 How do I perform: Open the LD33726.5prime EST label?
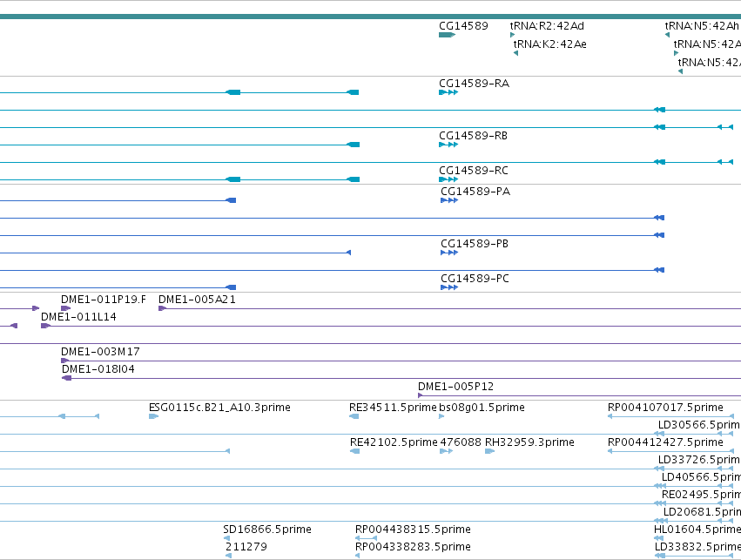tap(699, 460)
